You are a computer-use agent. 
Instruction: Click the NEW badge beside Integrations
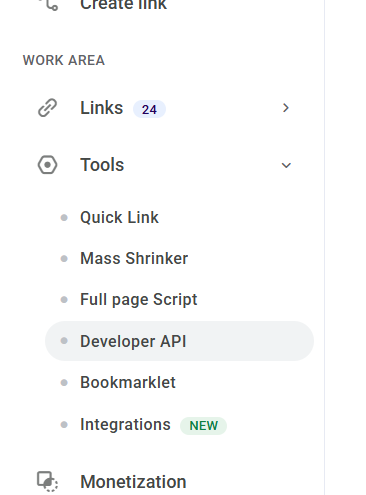click(x=203, y=426)
